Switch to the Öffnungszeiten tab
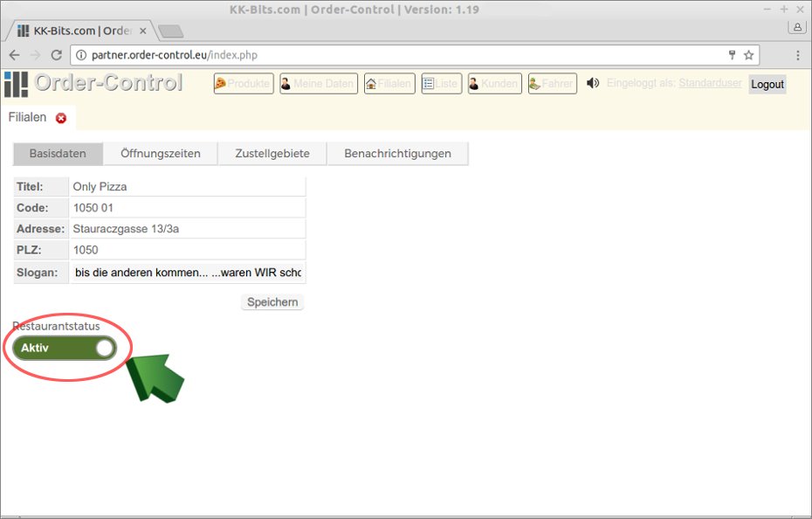This screenshot has width=812, height=519. (x=161, y=154)
